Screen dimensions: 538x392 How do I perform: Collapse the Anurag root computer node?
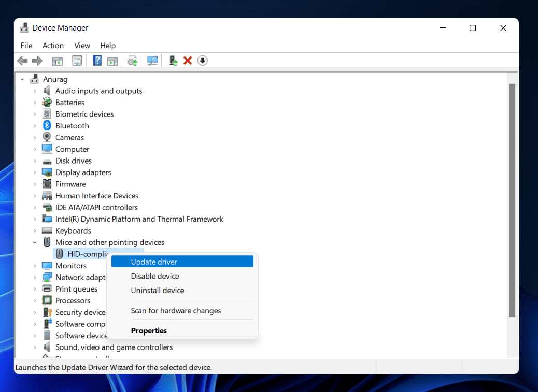[22, 79]
